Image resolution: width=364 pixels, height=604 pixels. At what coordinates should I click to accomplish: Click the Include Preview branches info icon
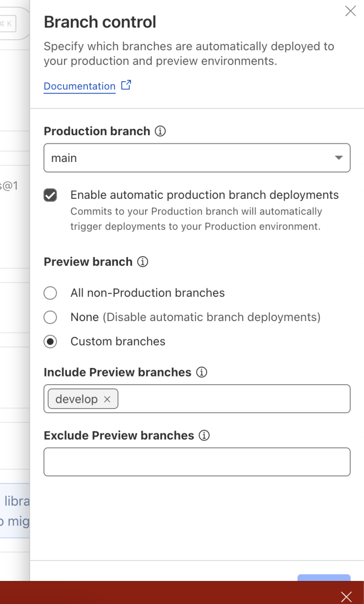click(x=202, y=372)
